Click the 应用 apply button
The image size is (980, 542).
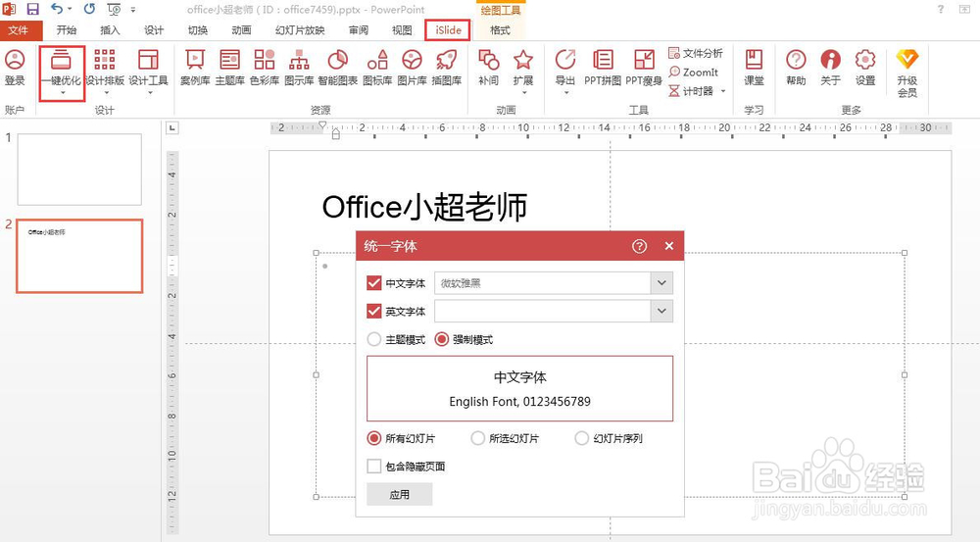tap(400, 495)
